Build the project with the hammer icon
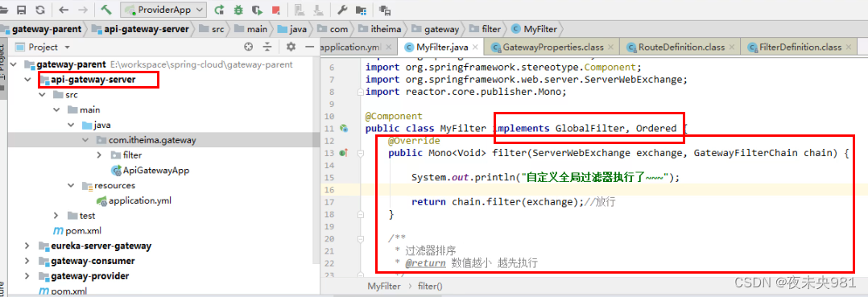Screen dimensions: 868x297 click(106, 10)
